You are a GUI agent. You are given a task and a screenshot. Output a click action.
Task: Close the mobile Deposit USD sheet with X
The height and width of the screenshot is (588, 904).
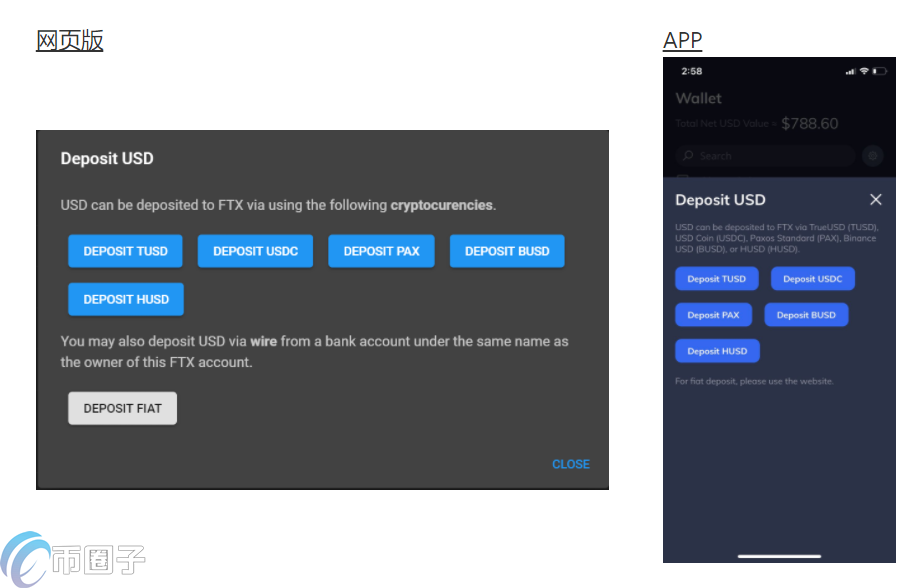tap(876, 200)
